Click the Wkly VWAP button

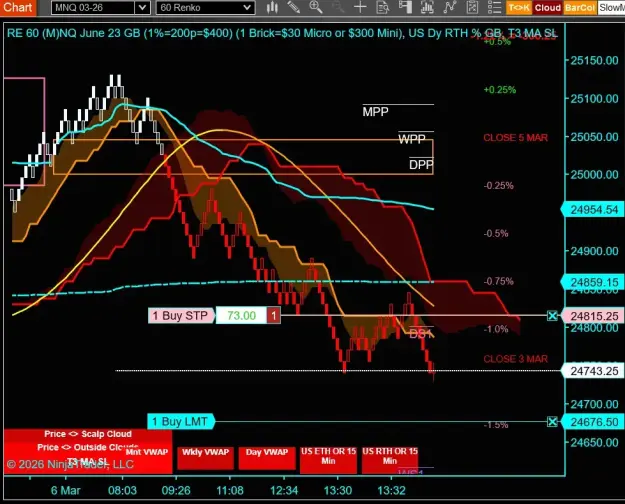(x=205, y=457)
